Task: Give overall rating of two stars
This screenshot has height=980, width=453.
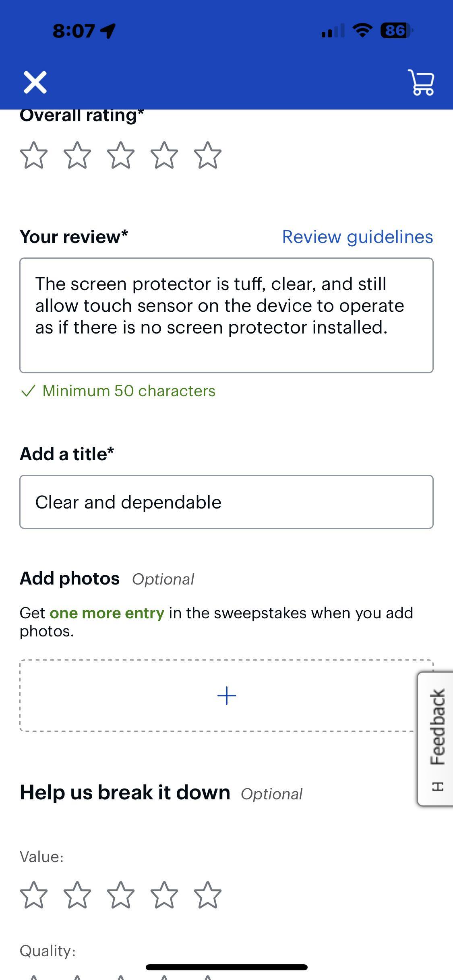Action: pos(77,155)
